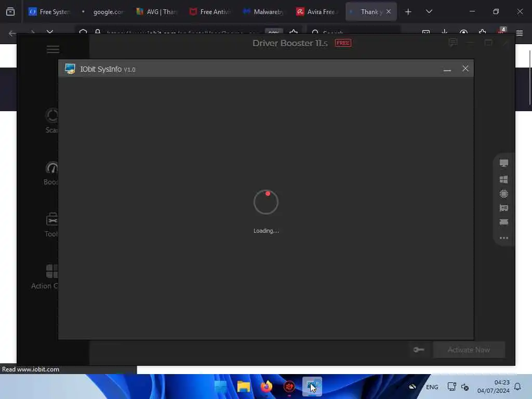
Task: Open the Boost section in Driver Booster sidebar
Action: click(51, 173)
